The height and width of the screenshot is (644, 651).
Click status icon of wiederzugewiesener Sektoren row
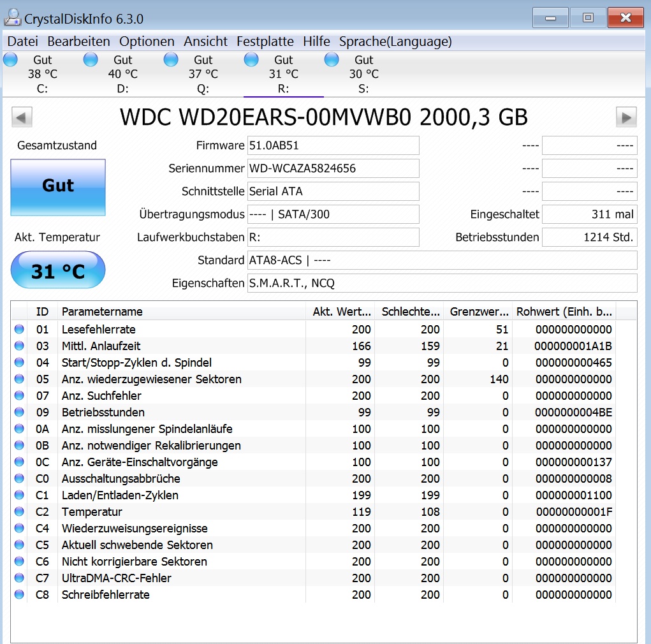19,379
